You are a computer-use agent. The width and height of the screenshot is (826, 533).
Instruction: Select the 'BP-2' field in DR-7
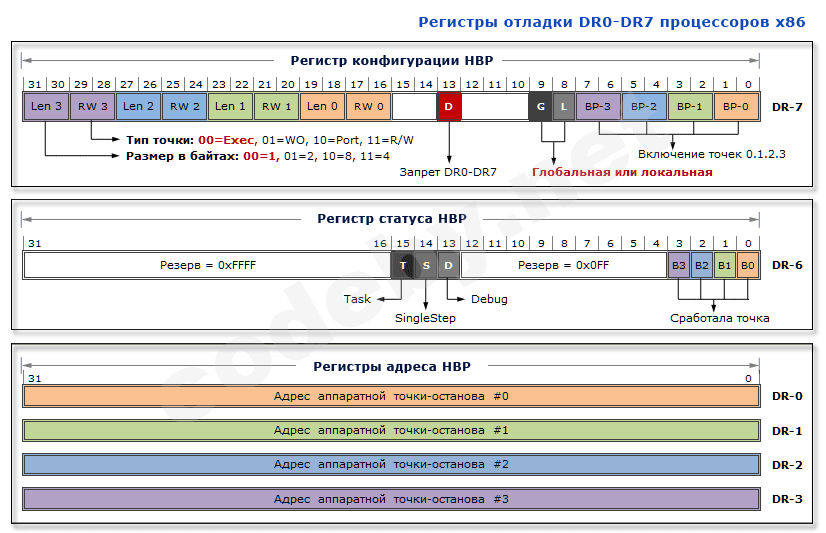[644, 106]
